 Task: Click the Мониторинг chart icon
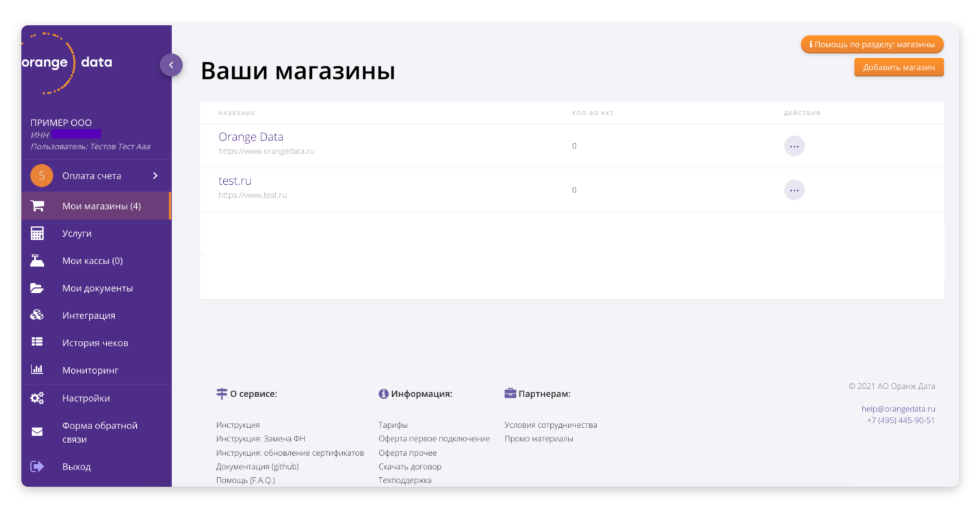pos(37,370)
